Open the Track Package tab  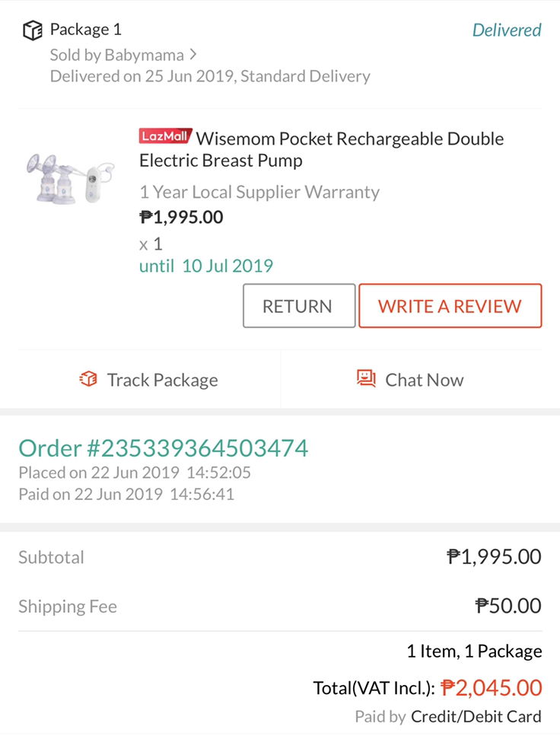click(x=149, y=380)
